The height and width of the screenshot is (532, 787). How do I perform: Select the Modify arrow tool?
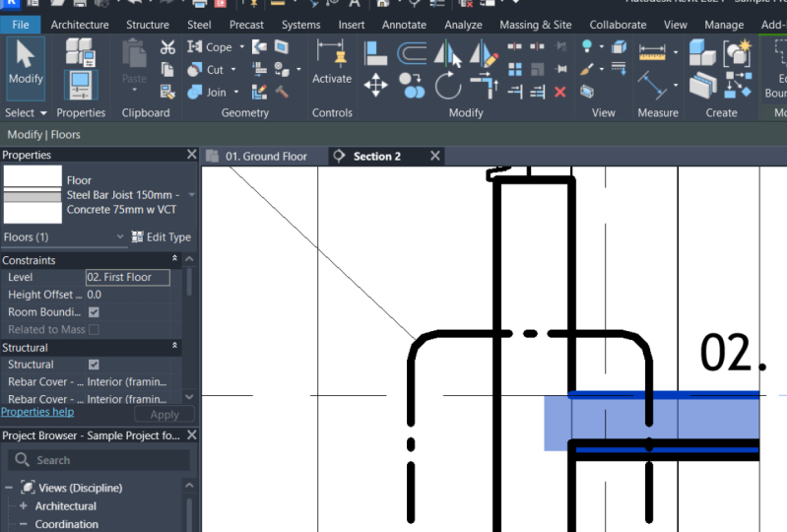point(25,68)
